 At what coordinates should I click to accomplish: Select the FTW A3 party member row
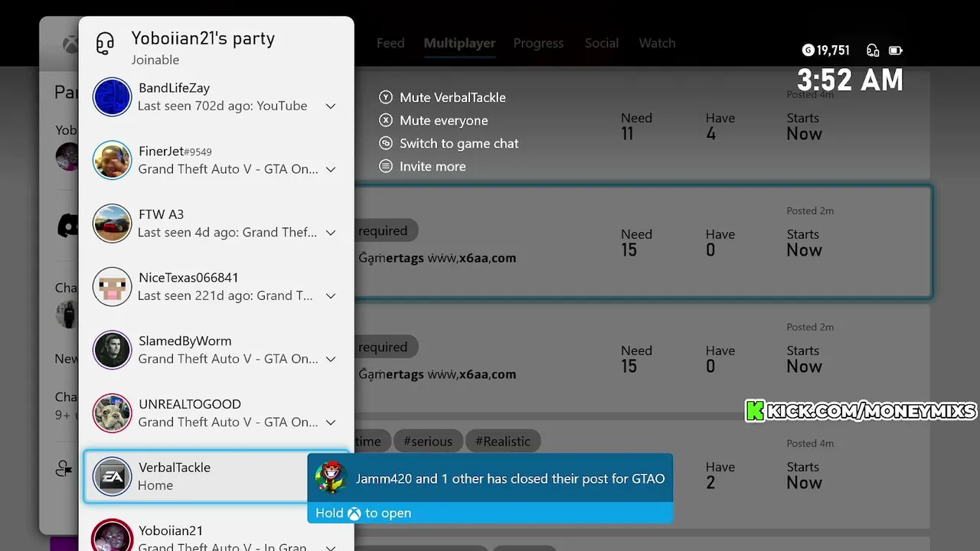(216, 223)
